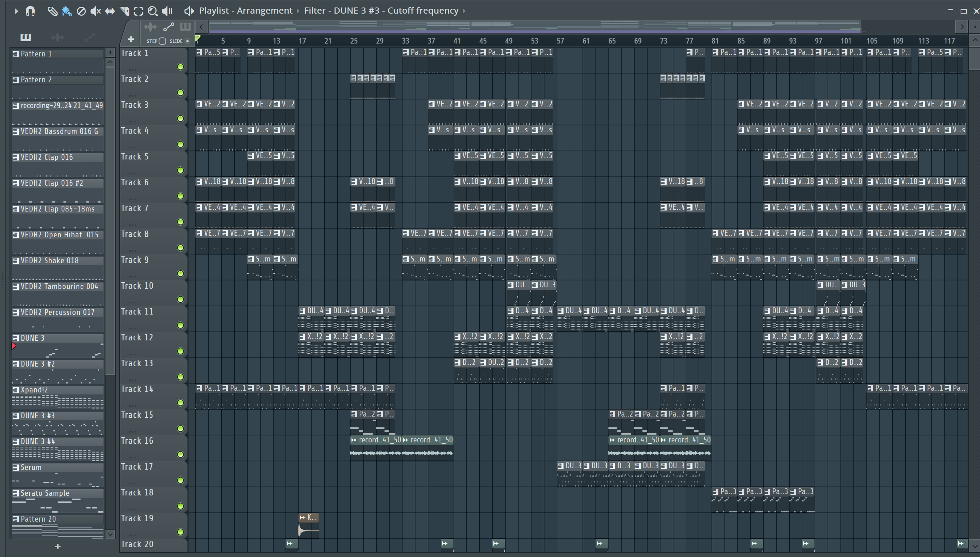980x557 pixels.
Task: Show patterns in picker panel
Action: pos(26,37)
